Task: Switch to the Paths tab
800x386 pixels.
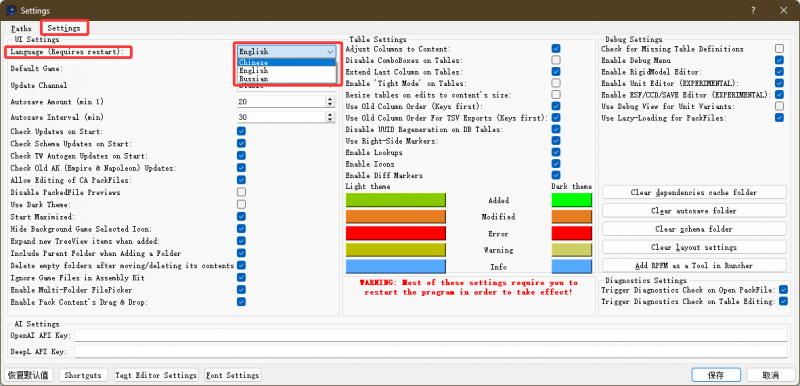Action: click(21, 29)
